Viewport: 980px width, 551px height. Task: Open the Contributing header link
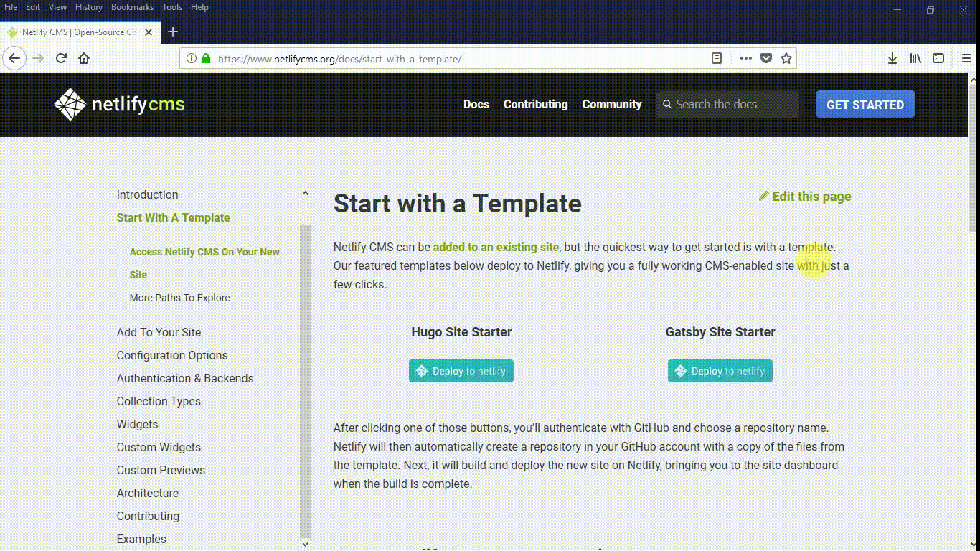click(x=535, y=104)
